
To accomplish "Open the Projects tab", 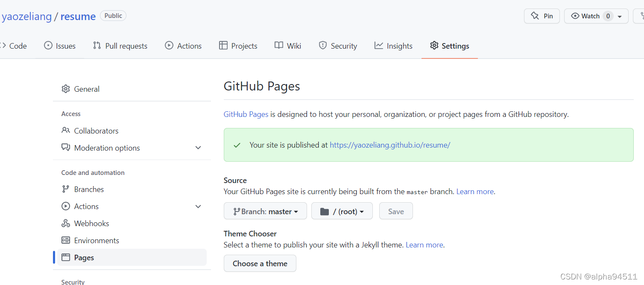I will 238,46.
